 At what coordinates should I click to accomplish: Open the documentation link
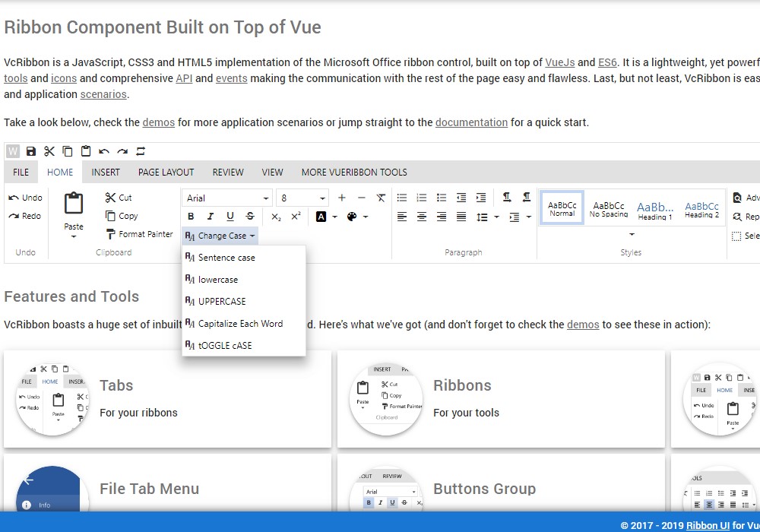click(x=471, y=122)
